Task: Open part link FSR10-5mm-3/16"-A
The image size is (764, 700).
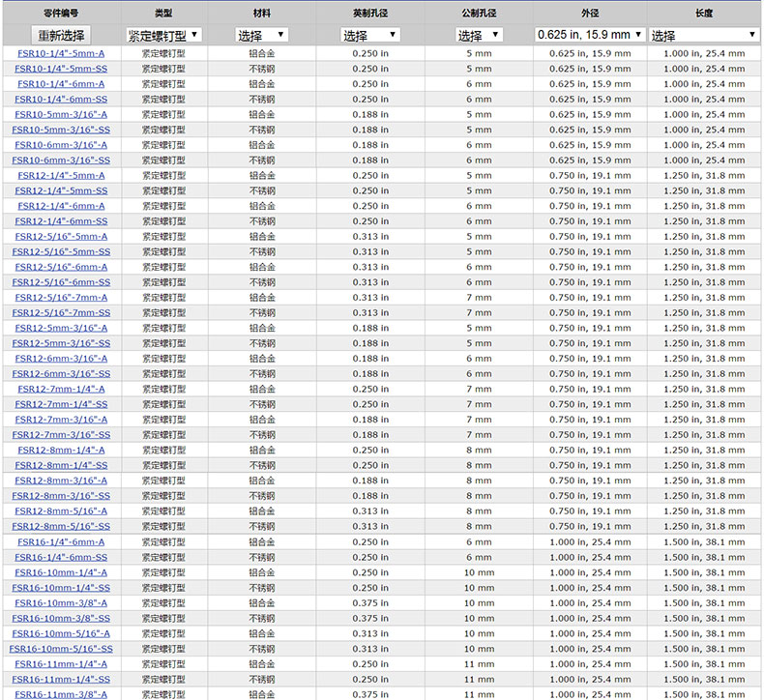Action: click(x=61, y=114)
